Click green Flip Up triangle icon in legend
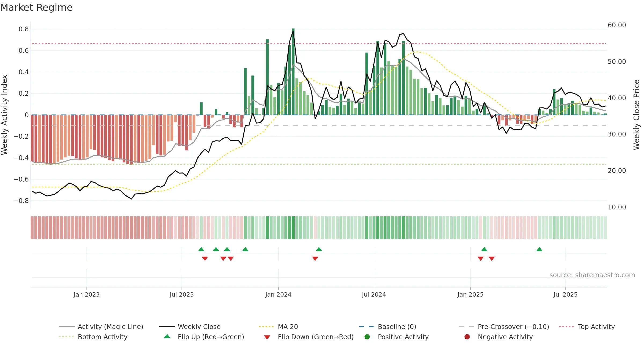Viewport: 644px width, 362px height. point(167,336)
